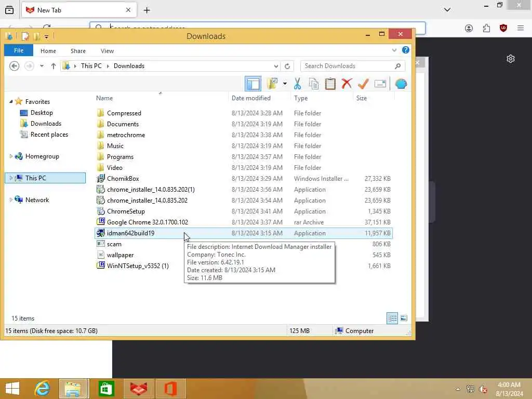The image size is (532, 399).
Task: Sort by the Type column header
Action: (x=301, y=98)
